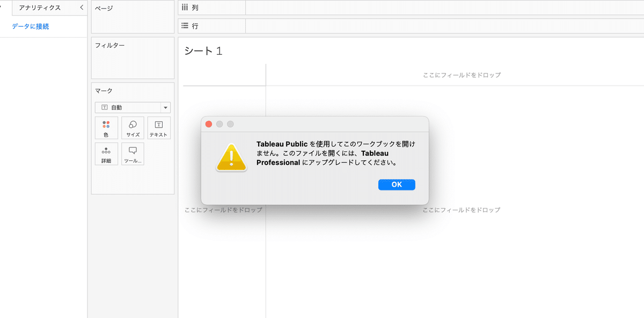This screenshot has height=318, width=644.
Task: Click the ツール... tooltip marks card
Action: click(133, 154)
